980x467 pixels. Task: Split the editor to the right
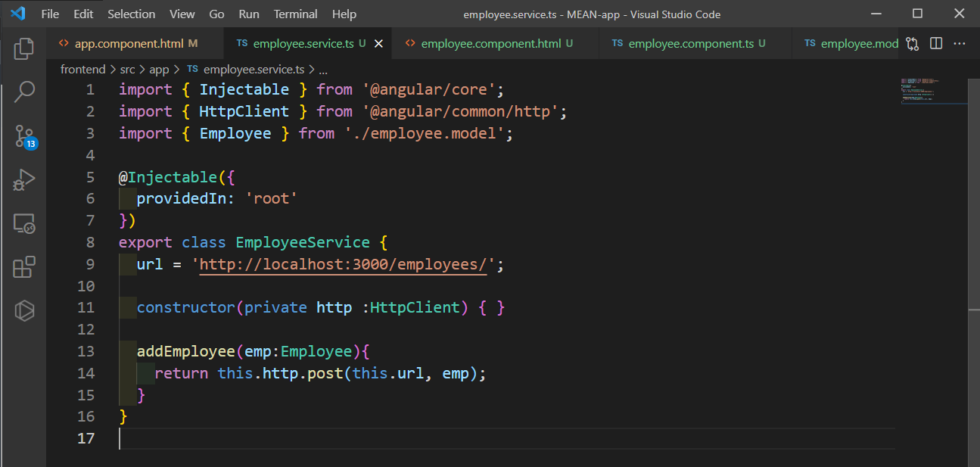click(936, 44)
